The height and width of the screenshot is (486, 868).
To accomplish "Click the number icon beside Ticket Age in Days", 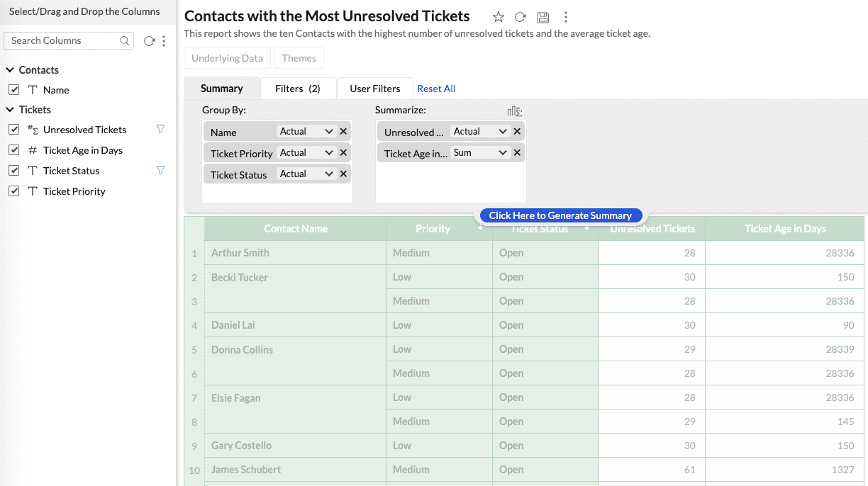I will (33, 150).
